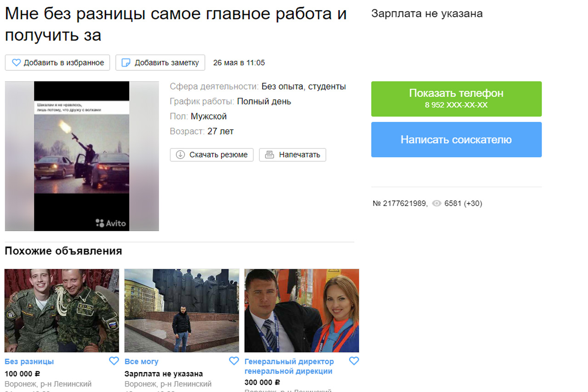
Task: Open thumbnail of man and woman in orange scarf
Action: point(301,311)
